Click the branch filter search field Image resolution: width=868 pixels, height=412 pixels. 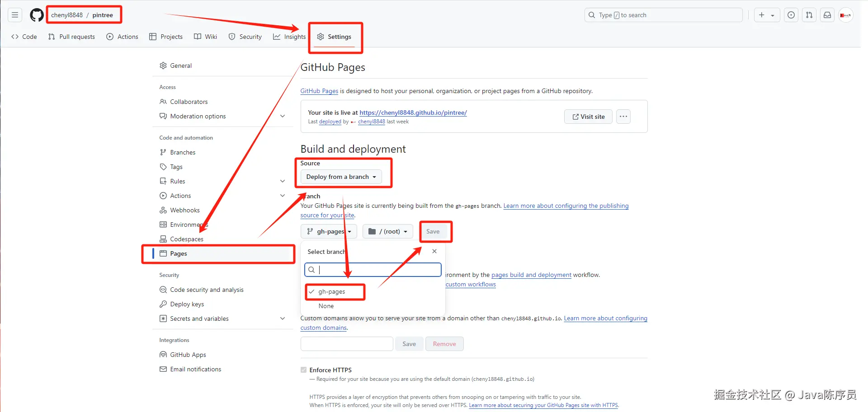[x=373, y=270]
